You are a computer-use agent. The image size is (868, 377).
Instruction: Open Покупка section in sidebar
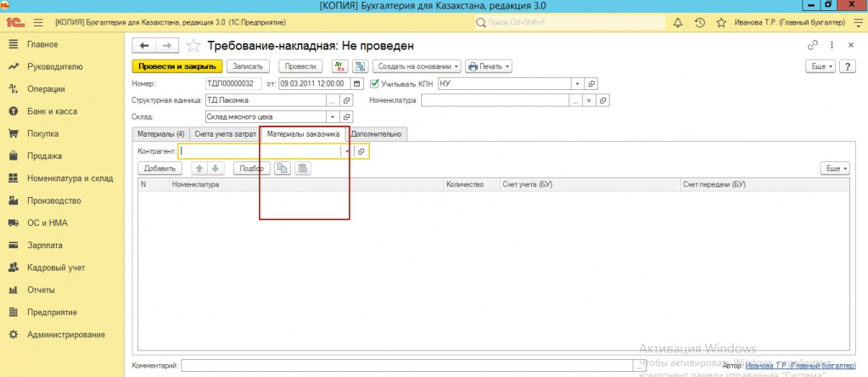coord(43,133)
